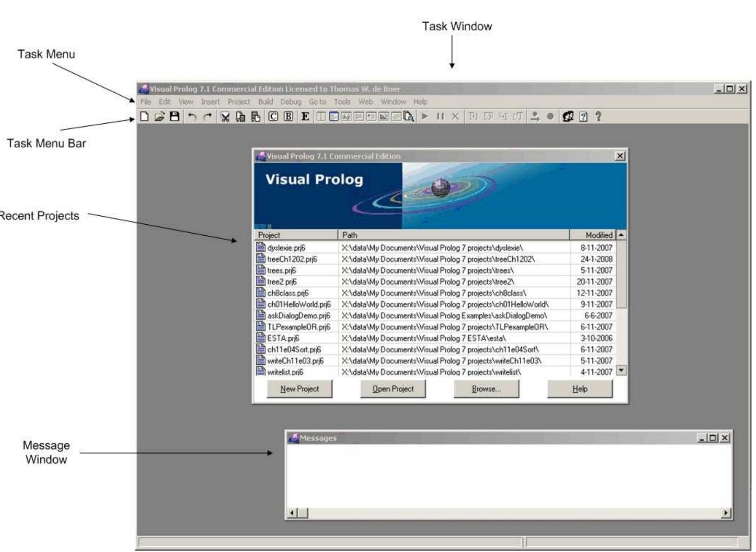The image size is (756, 552).
Task: Click the Redo arrow icon
Action: click(207, 117)
